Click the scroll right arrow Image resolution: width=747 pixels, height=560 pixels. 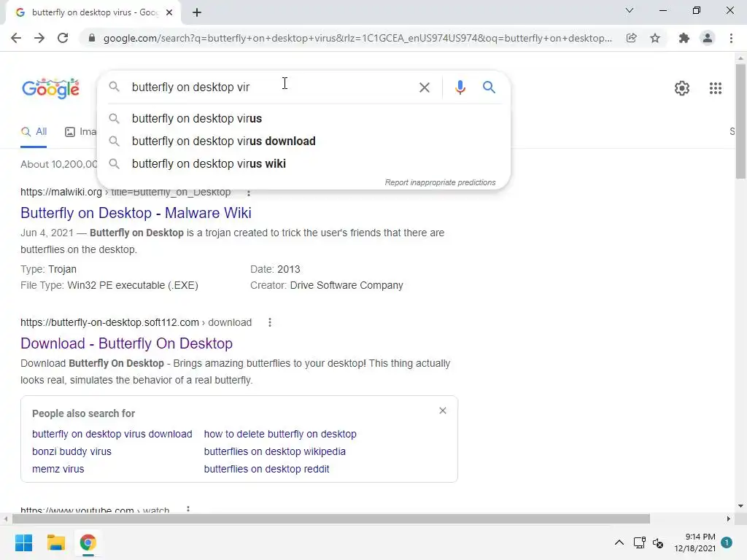729,518
